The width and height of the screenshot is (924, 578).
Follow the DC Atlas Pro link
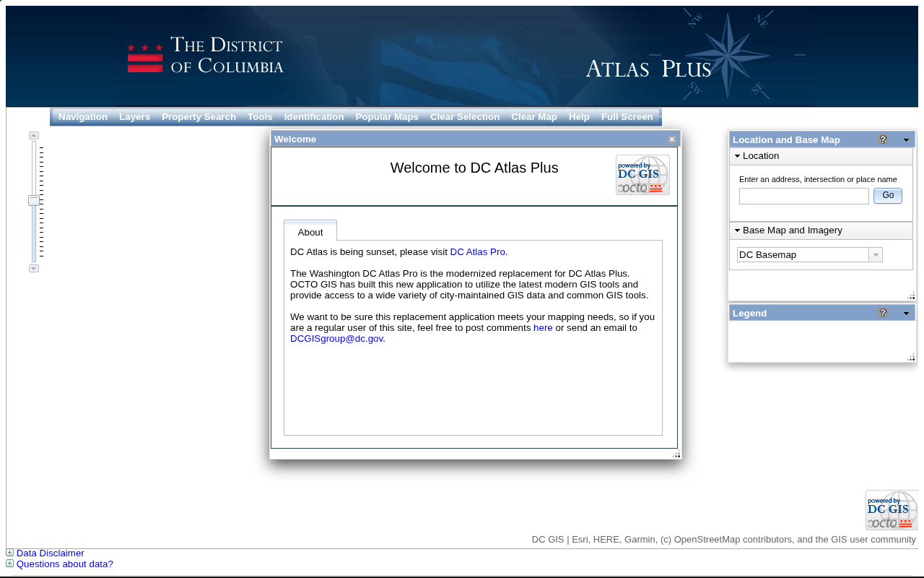[478, 252]
